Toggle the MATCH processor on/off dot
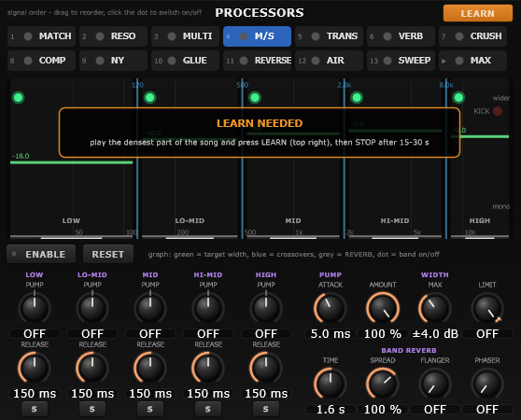Screen dimensions: 521x420 tap(28, 36)
